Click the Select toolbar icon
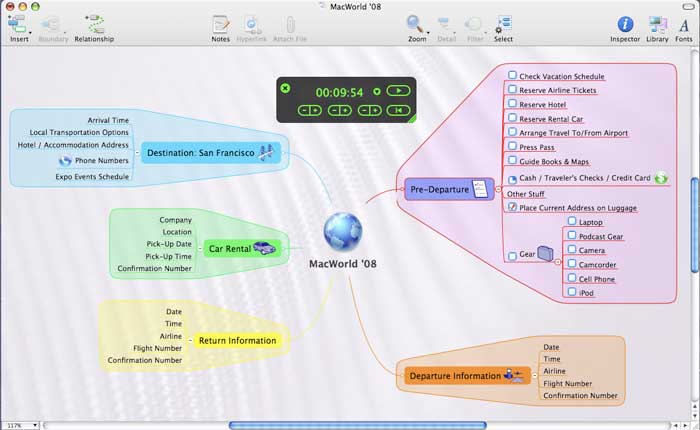The width and height of the screenshot is (700, 430). pyautogui.click(x=504, y=24)
